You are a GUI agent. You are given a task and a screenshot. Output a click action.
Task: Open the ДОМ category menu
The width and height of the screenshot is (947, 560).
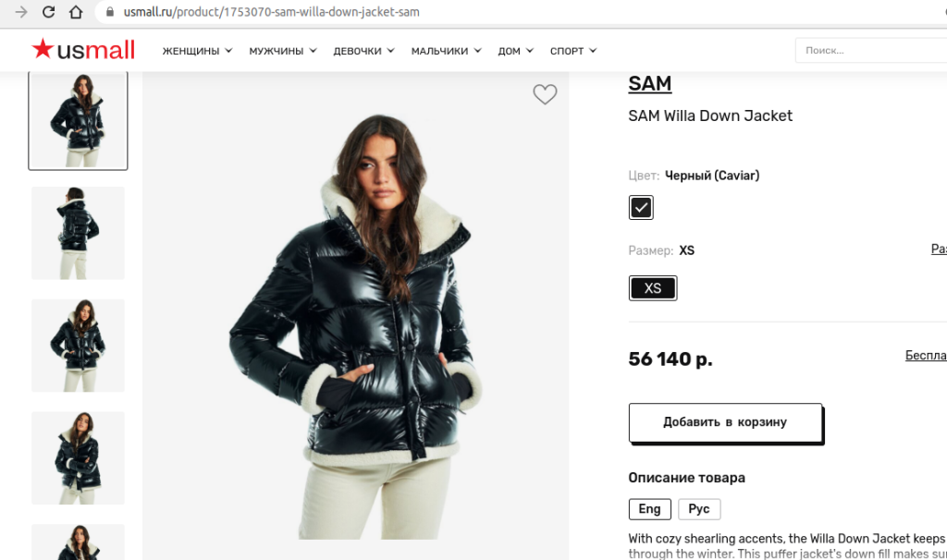(x=515, y=51)
